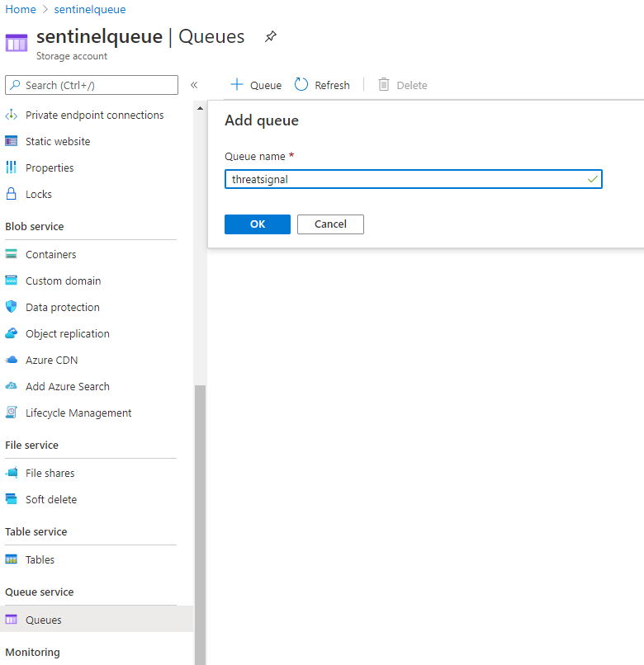The width and height of the screenshot is (644, 665).
Task: Click the search magnifier icon
Action: tap(16, 85)
